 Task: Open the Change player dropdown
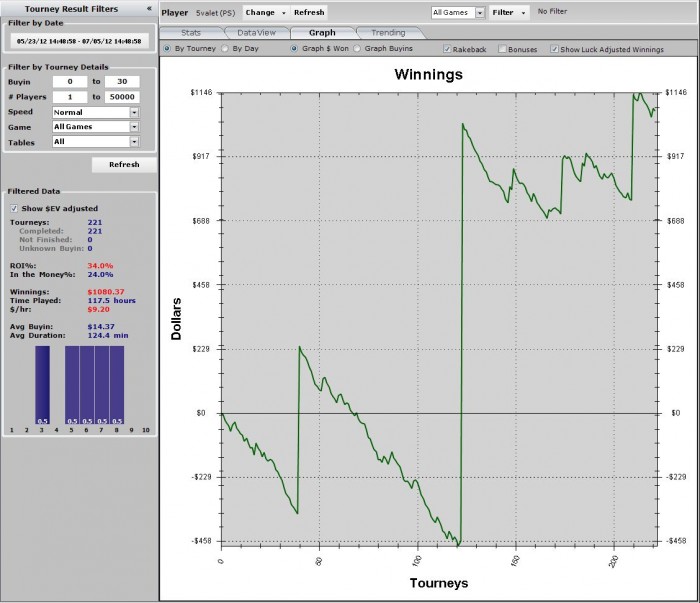[x=265, y=12]
